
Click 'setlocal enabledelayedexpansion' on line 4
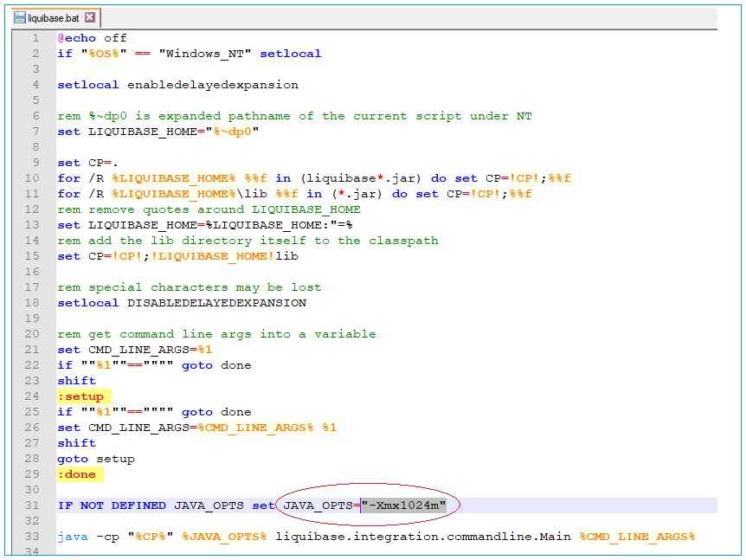click(x=178, y=85)
